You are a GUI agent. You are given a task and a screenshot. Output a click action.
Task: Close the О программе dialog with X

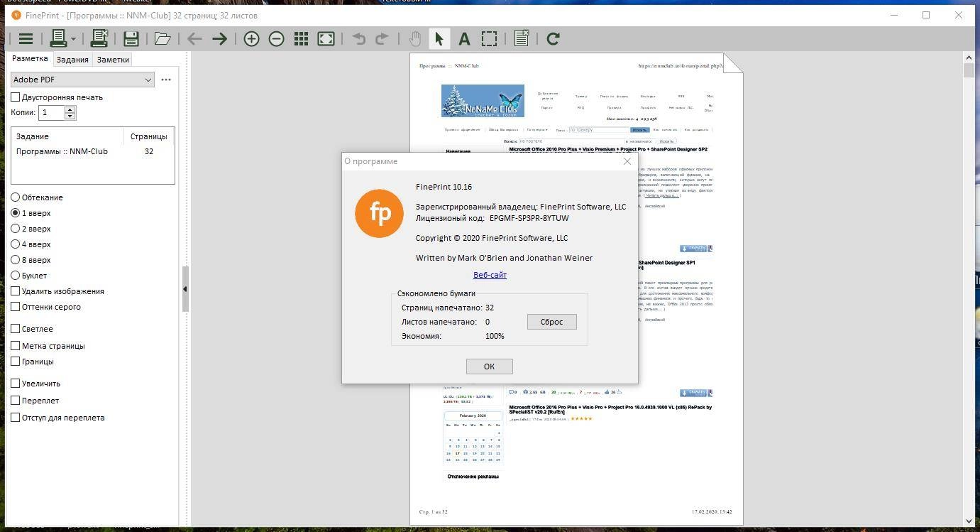pyautogui.click(x=627, y=161)
